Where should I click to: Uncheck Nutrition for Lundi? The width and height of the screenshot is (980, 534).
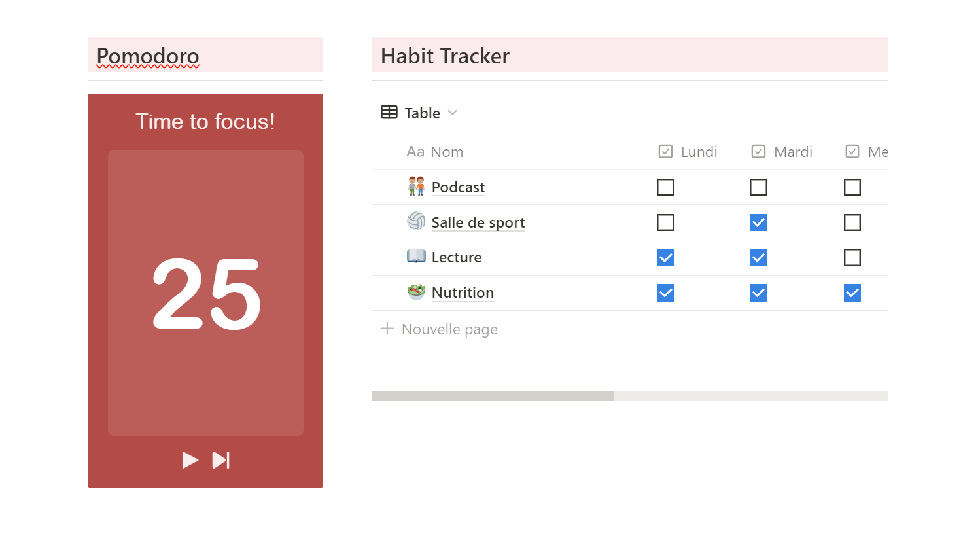tap(665, 293)
